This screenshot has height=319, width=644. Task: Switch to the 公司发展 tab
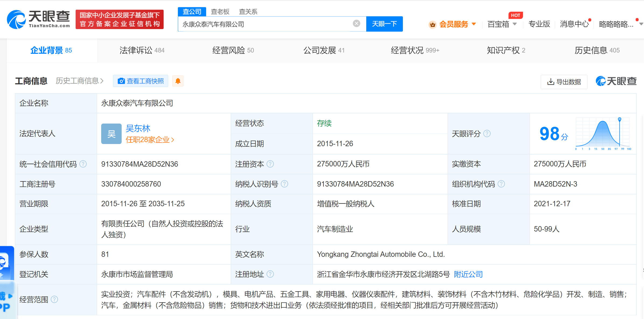[324, 50]
